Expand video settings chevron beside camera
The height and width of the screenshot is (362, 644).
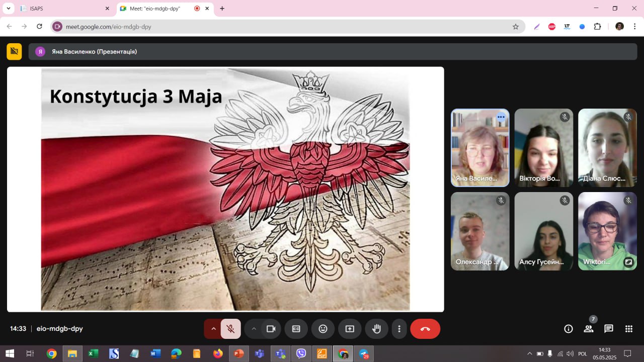(x=254, y=329)
